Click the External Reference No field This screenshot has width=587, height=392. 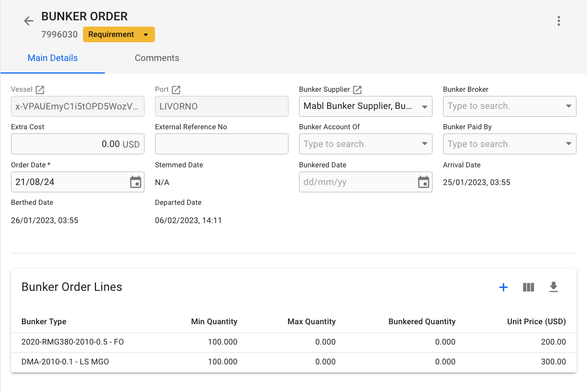(221, 144)
